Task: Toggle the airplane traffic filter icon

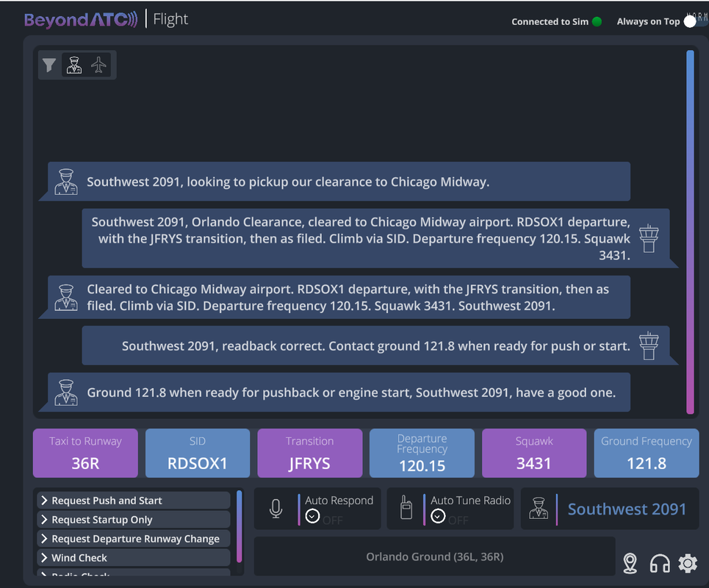Action: point(98,65)
